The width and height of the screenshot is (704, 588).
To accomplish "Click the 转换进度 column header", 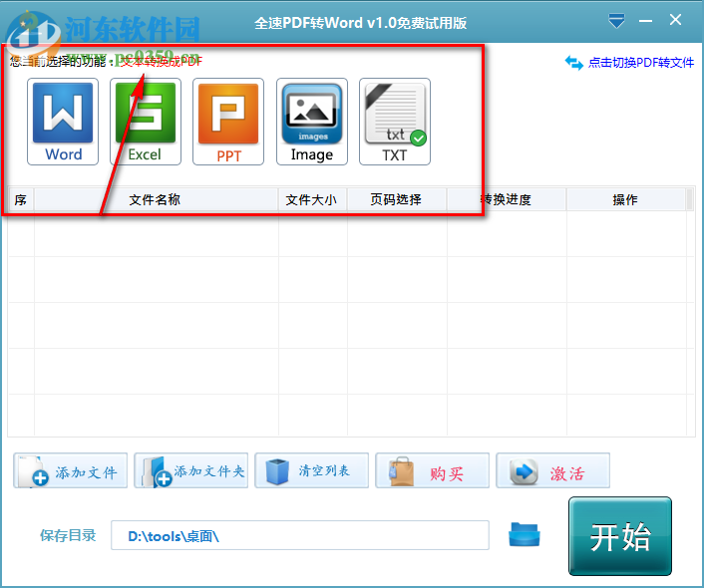I will (507, 199).
